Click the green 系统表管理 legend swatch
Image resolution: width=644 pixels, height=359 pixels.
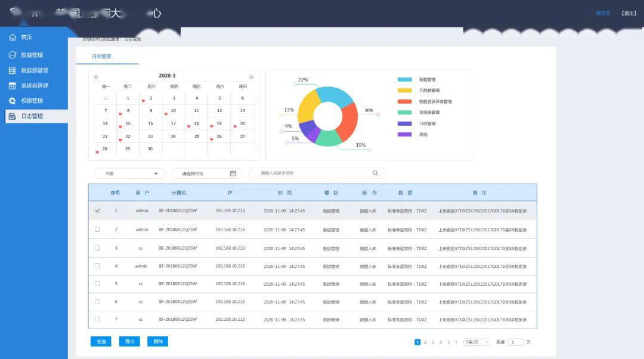point(404,112)
